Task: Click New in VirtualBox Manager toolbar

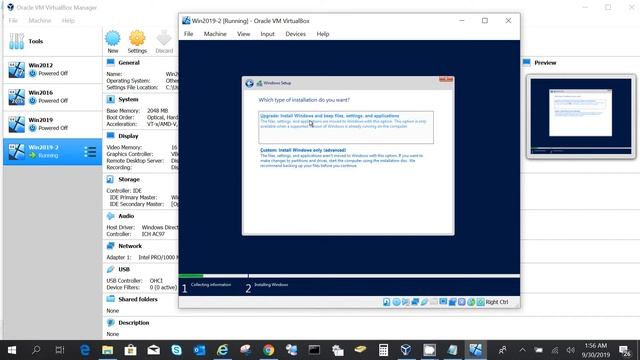Action: [113, 42]
